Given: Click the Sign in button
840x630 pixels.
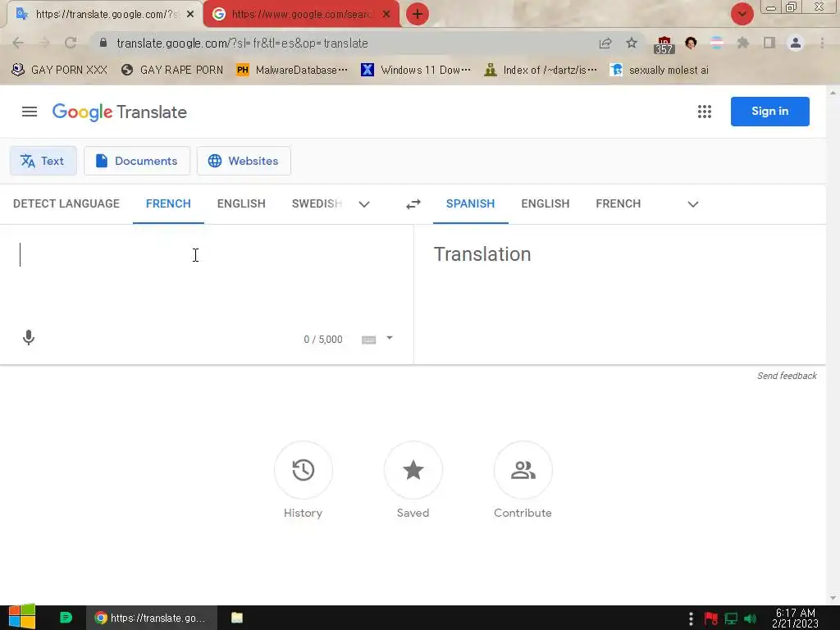Looking at the screenshot, I should 769,112.
